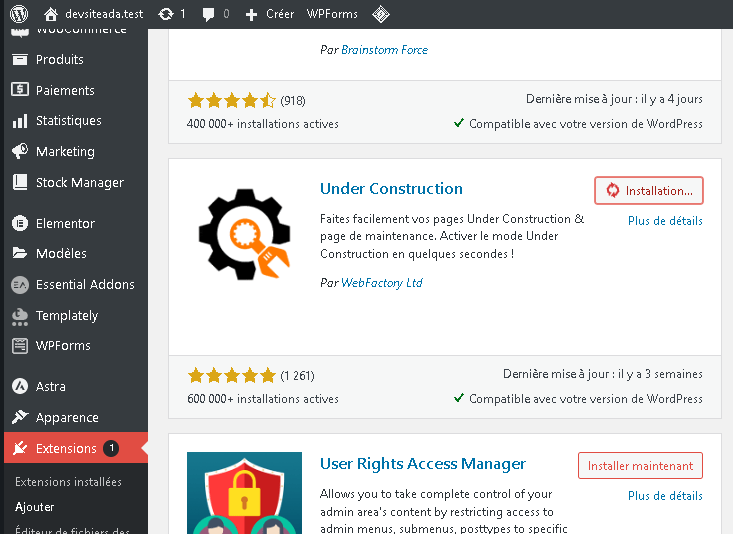
Task: Click the '400 000+ installations actives' text
Action: pyautogui.click(x=263, y=124)
